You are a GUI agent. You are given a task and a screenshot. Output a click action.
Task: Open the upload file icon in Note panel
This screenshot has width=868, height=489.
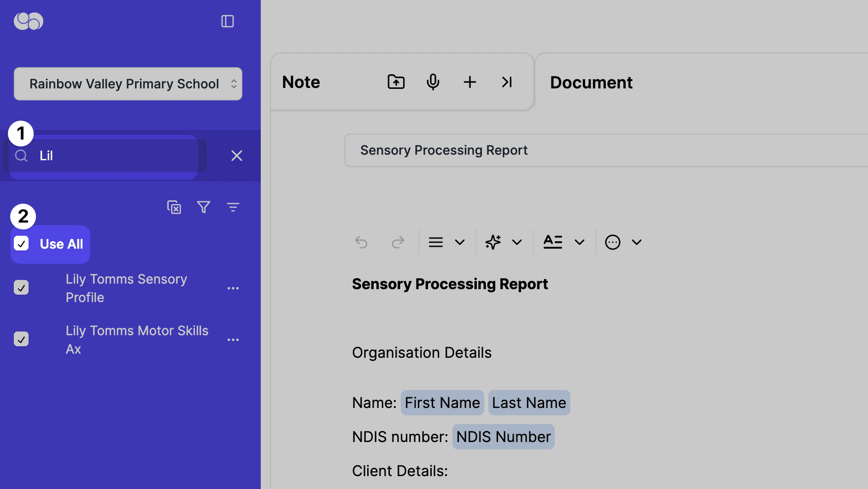coord(396,82)
